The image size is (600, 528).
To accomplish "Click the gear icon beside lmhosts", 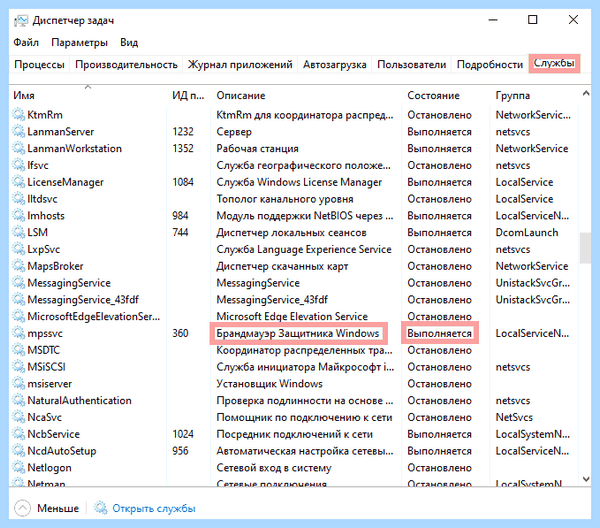I will (x=18, y=215).
